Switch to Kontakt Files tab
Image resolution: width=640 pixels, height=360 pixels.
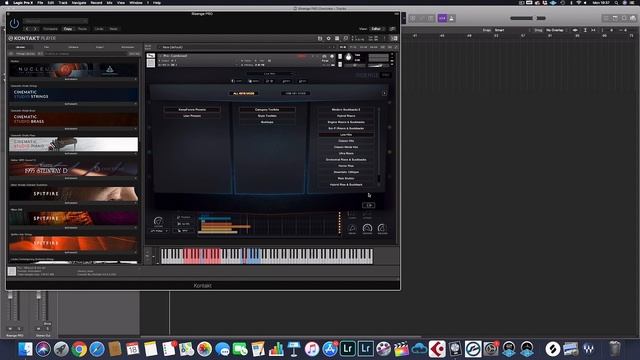point(47,47)
